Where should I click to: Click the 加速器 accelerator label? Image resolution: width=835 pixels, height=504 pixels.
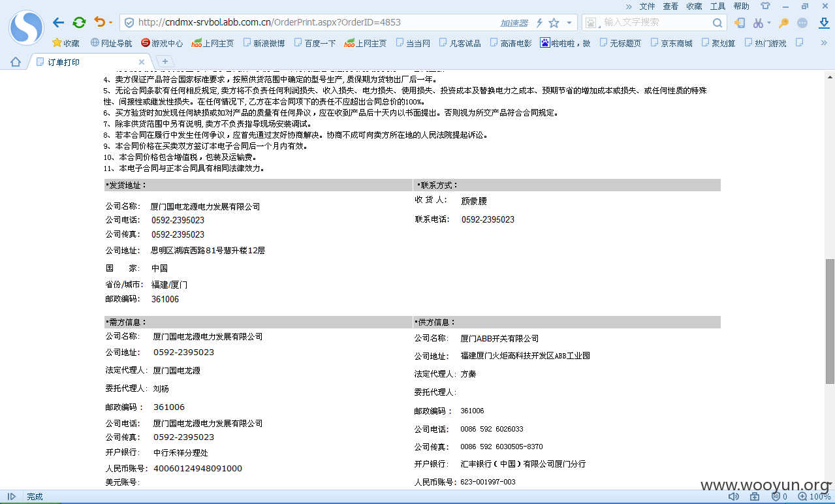(x=514, y=23)
